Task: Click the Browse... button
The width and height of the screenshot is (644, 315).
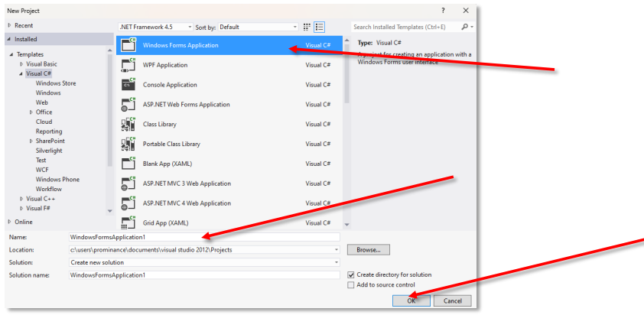Action: click(369, 250)
